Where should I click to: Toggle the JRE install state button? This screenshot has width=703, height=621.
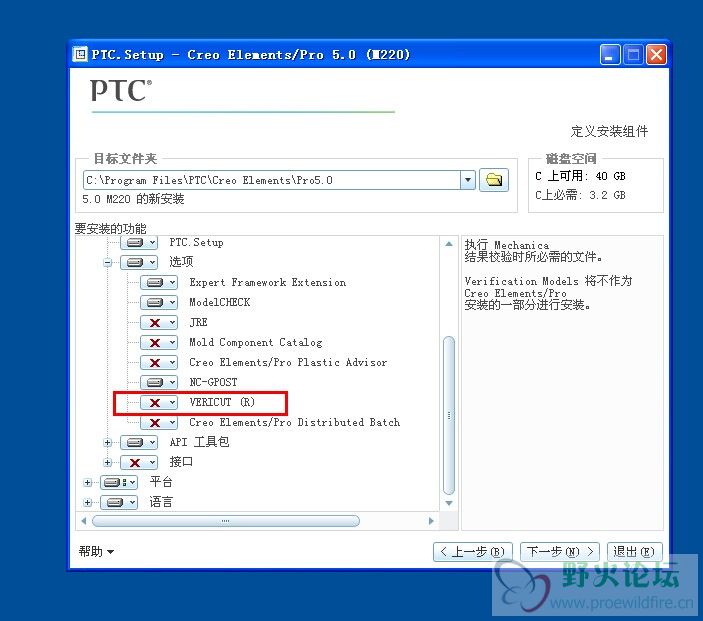159,322
